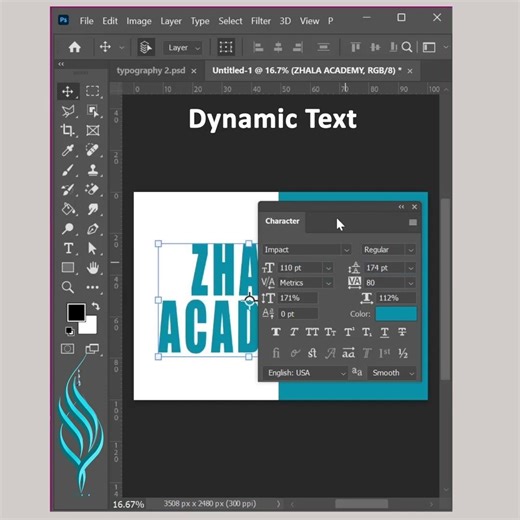520x520 pixels.
Task: Go to the Home screen
Action: click(75, 47)
